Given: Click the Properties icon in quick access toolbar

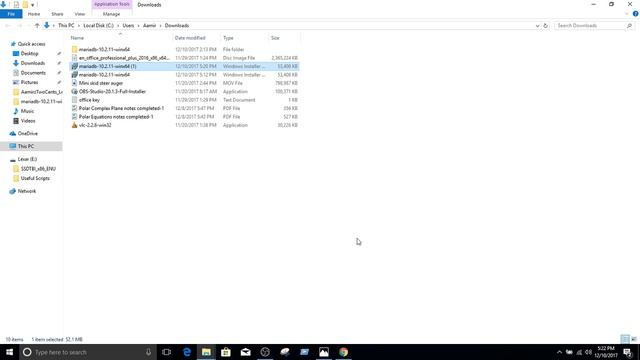Looking at the screenshot, I should pyautogui.click(x=16, y=4).
